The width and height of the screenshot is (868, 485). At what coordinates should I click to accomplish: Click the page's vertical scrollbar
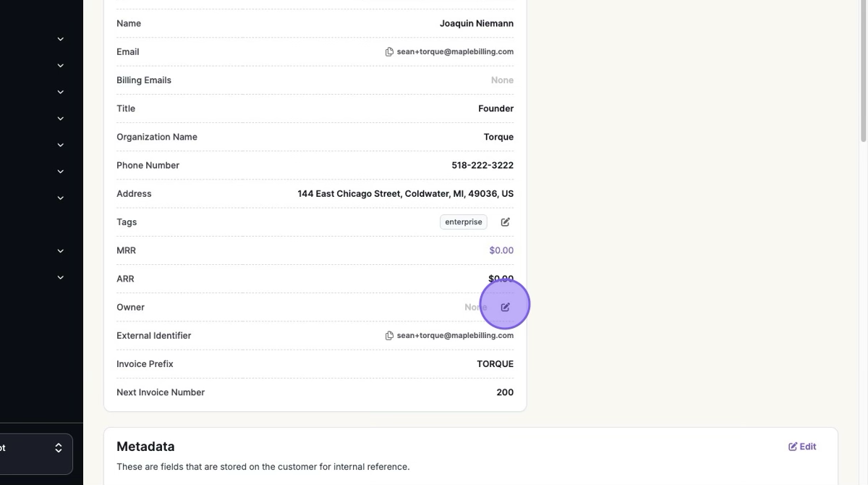pyautogui.click(x=863, y=72)
